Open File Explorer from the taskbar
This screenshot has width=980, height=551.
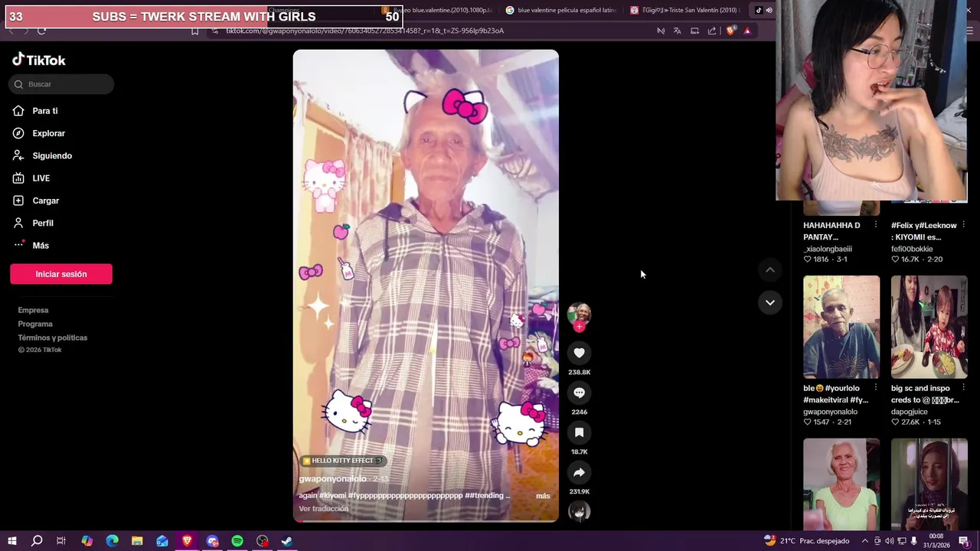(137, 541)
